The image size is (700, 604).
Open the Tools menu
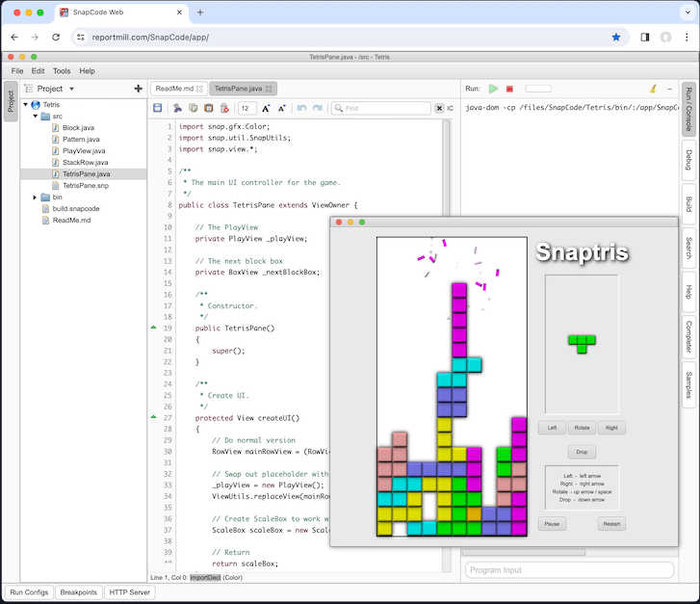click(x=62, y=71)
